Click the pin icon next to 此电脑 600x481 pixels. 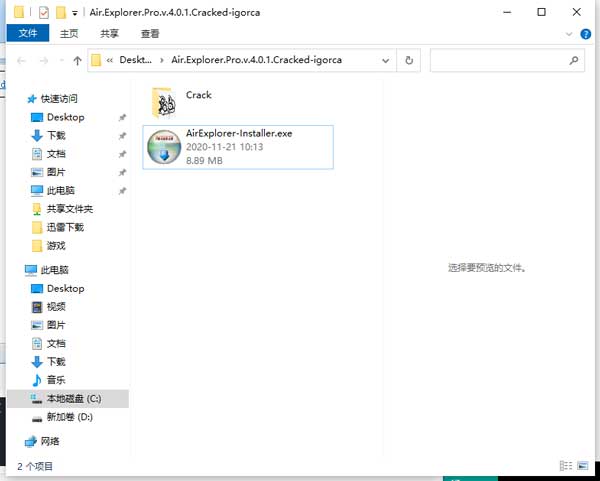(122, 191)
